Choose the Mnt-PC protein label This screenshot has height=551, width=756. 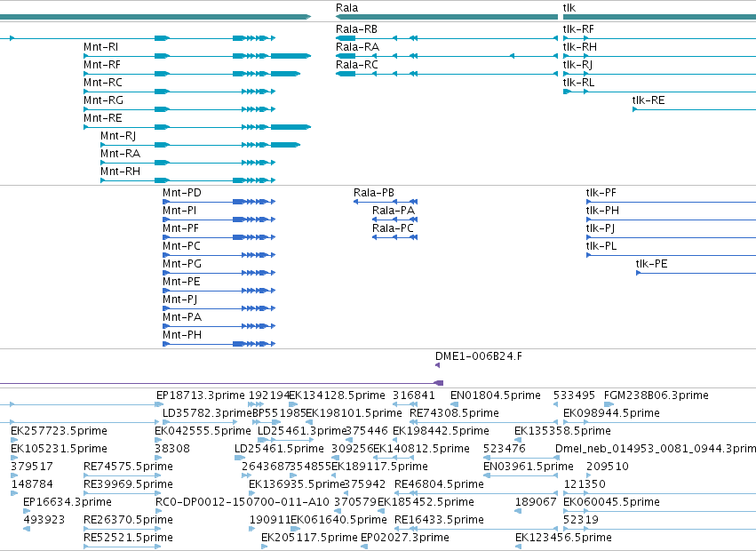(x=181, y=246)
